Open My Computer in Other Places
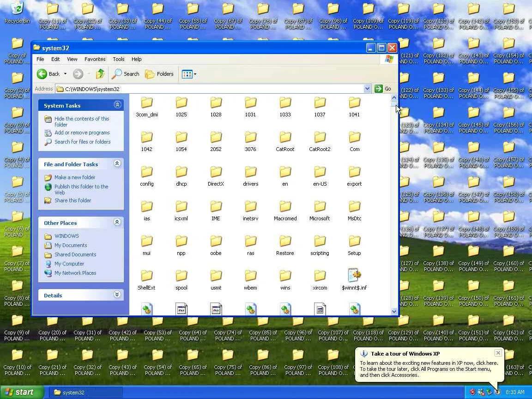532x399 pixels. [x=69, y=264]
